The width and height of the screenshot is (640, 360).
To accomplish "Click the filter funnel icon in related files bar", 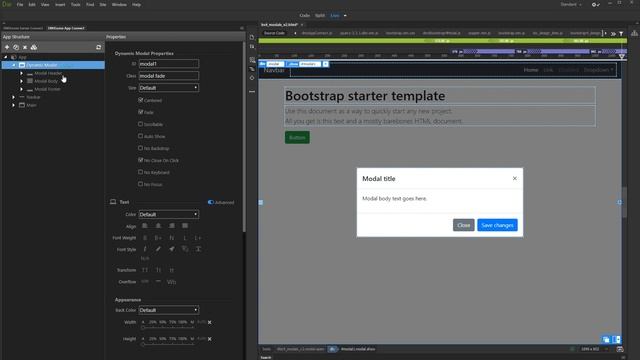I will [x=621, y=33].
